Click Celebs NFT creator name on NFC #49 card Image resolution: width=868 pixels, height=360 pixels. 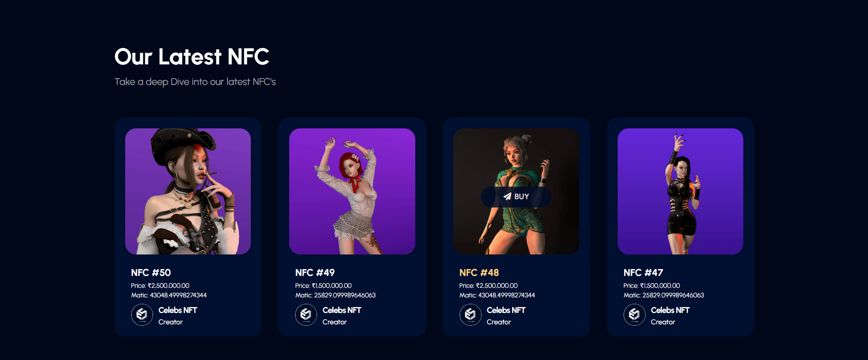coord(342,310)
